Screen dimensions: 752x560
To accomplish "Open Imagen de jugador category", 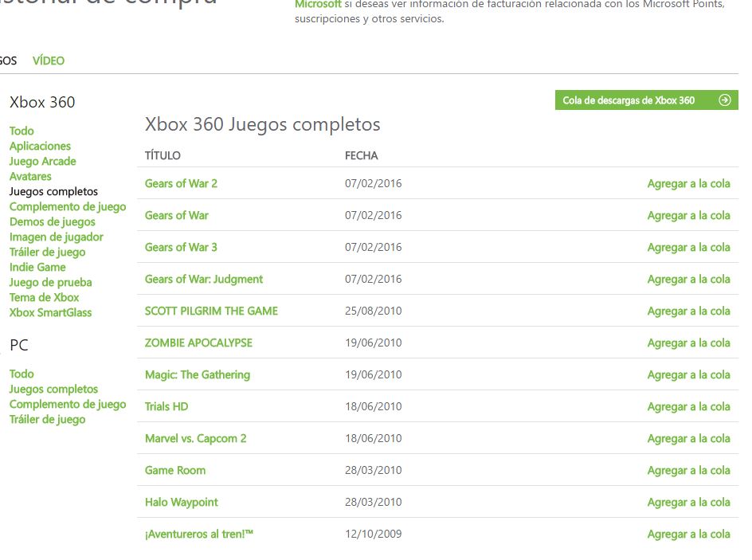I will [56, 237].
